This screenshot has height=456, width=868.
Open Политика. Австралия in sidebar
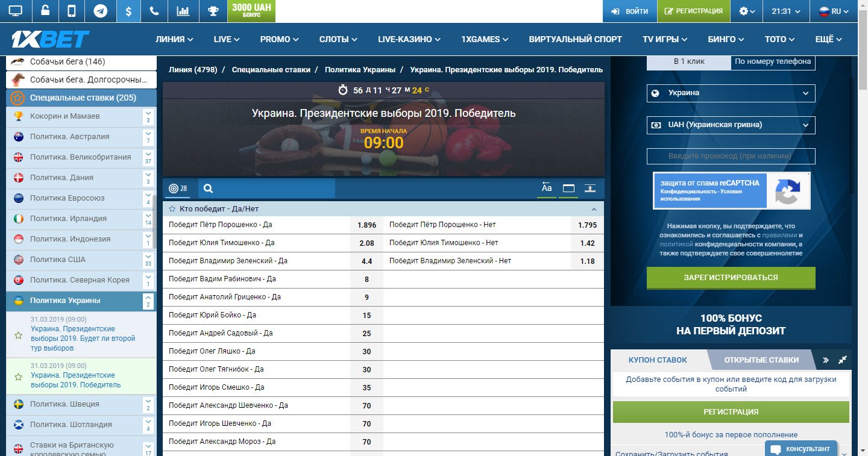point(69,136)
